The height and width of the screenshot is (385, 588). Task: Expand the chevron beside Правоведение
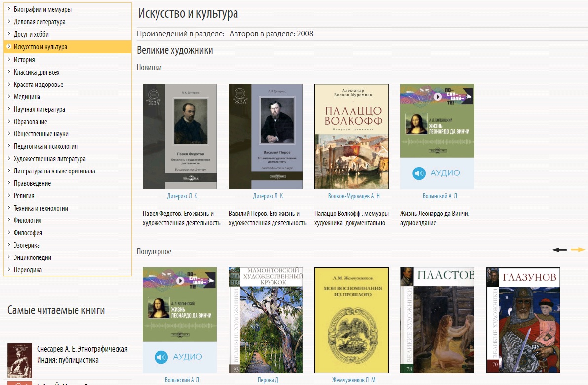(x=9, y=183)
